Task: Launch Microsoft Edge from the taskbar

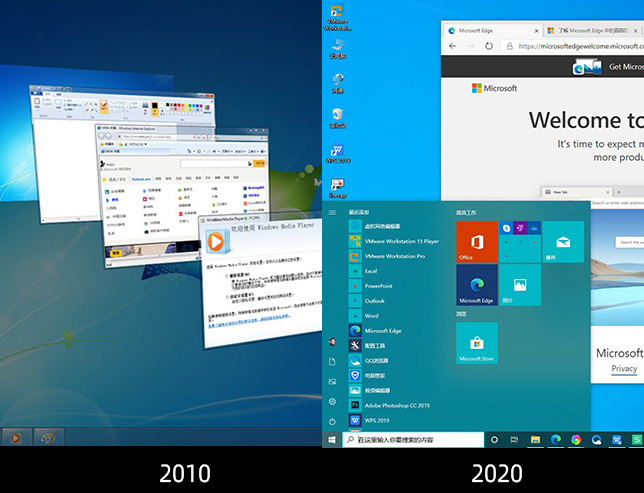Action: [x=556, y=440]
